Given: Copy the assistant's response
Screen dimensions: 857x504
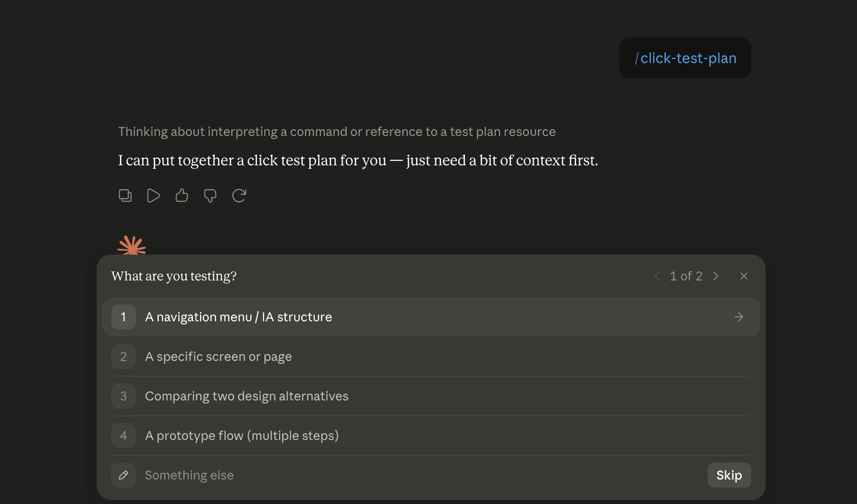Looking at the screenshot, I should (125, 196).
